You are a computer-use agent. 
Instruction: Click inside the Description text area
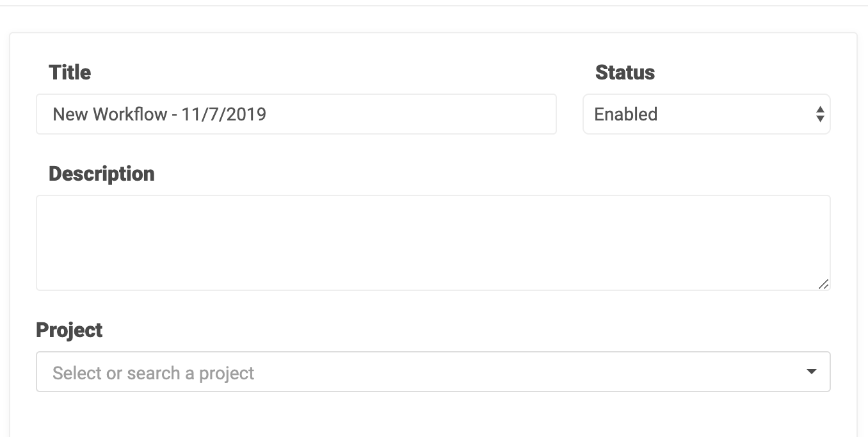[x=433, y=243]
